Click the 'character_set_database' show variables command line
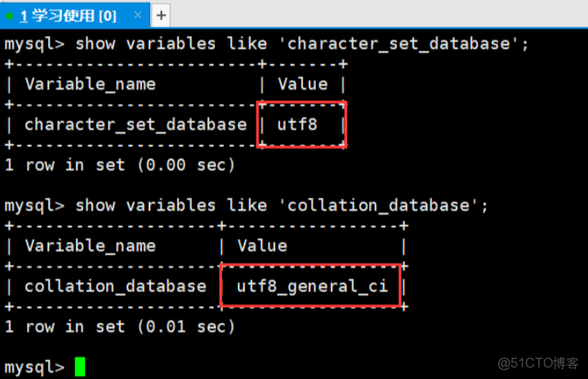The image size is (588, 379). [302, 44]
